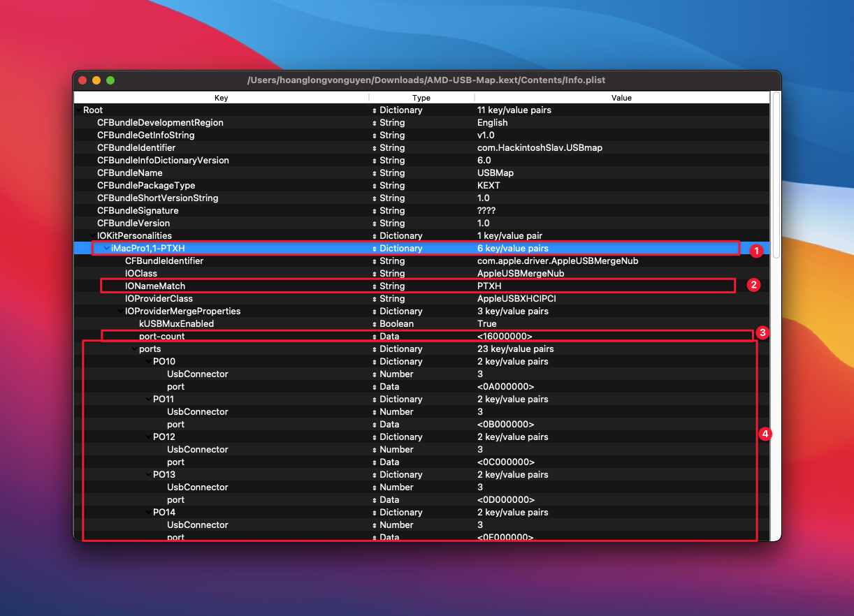Click the green zoom window button
The image size is (854, 616).
click(110, 80)
